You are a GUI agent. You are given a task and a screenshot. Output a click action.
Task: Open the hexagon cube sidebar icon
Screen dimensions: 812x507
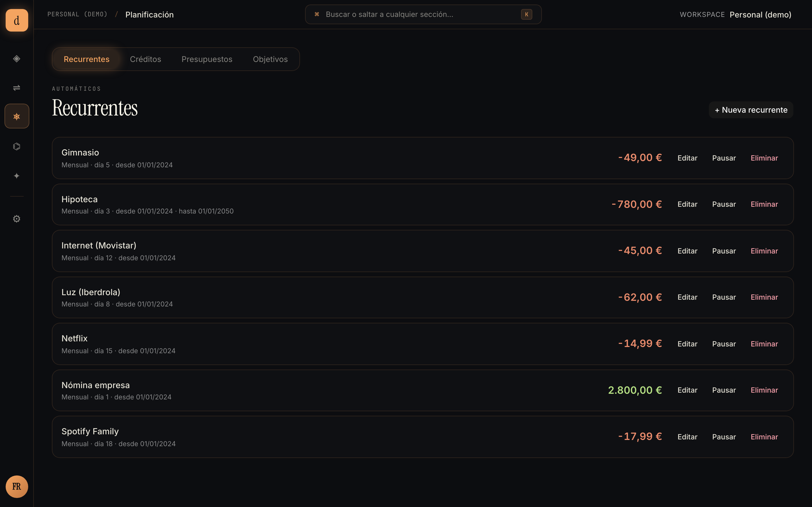pyautogui.click(x=17, y=146)
